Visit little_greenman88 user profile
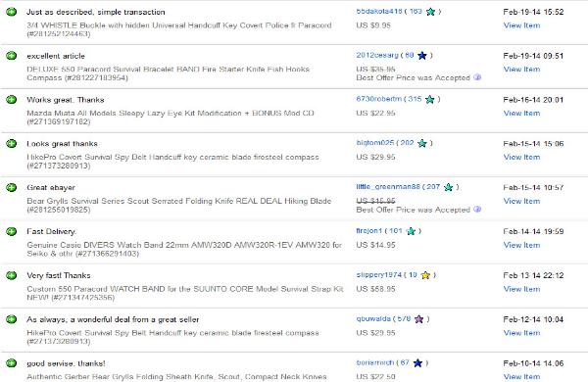Screen dimensions: 588x382 (388, 187)
